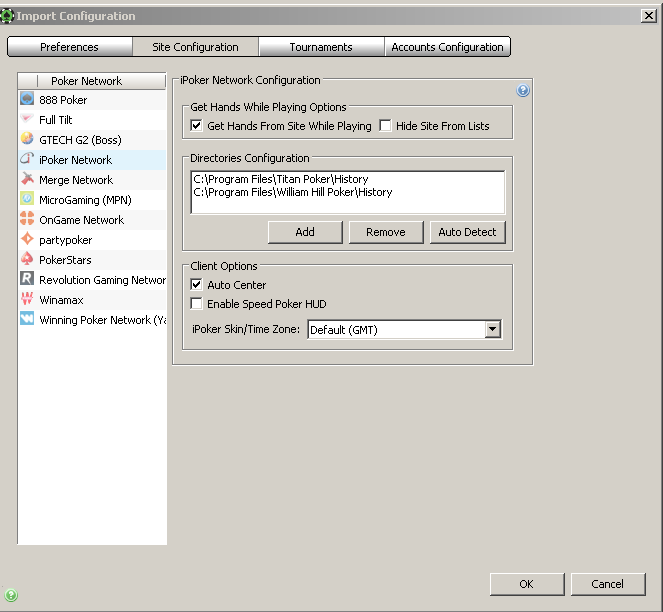Screen dimensions: 663x612
Task: Choose Revolution Gaming Network row
Action: coord(92,280)
